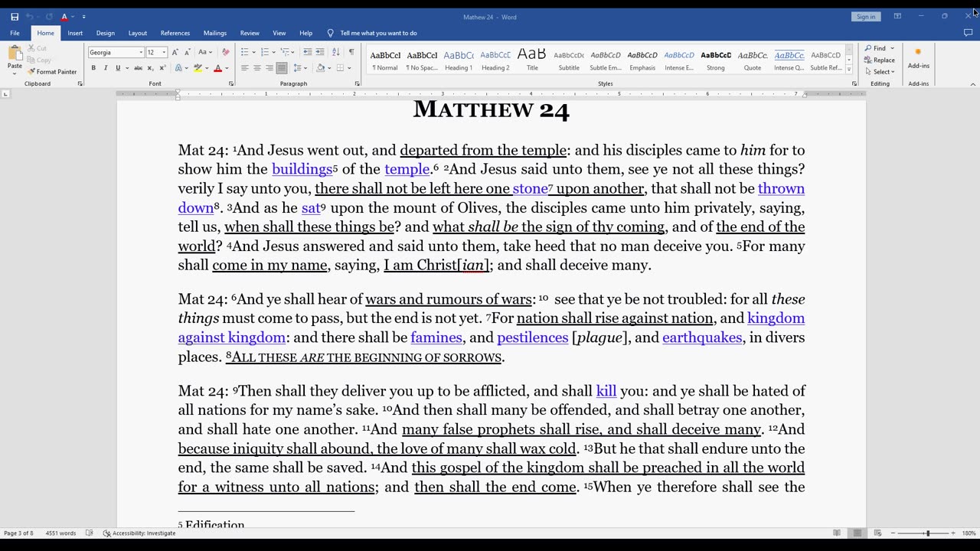
Task: Expand the Styles gallery More arrow
Action: [849, 69]
